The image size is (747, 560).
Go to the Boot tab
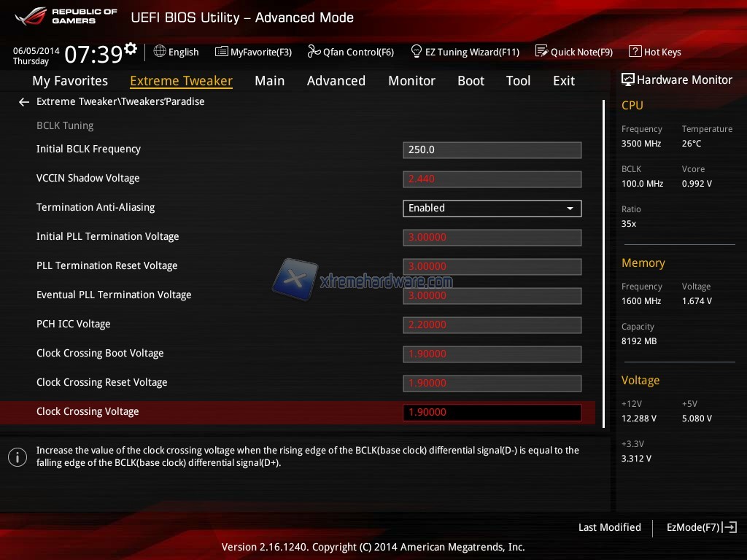(x=471, y=81)
